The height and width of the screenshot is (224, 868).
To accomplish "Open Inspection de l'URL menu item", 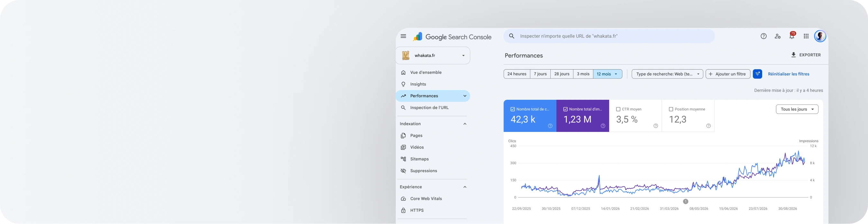I will coord(433,107).
